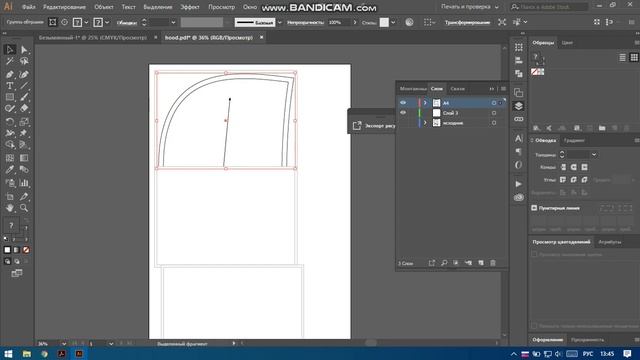Delete selected layer with trash icon
Screen dimensions: 640x360
pyautogui.click(x=493, y=263)
